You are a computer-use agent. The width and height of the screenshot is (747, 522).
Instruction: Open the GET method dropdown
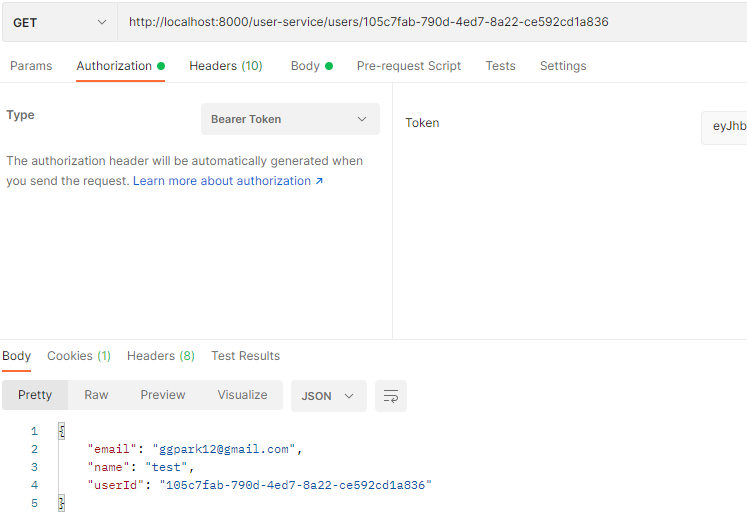click(60, 22)
